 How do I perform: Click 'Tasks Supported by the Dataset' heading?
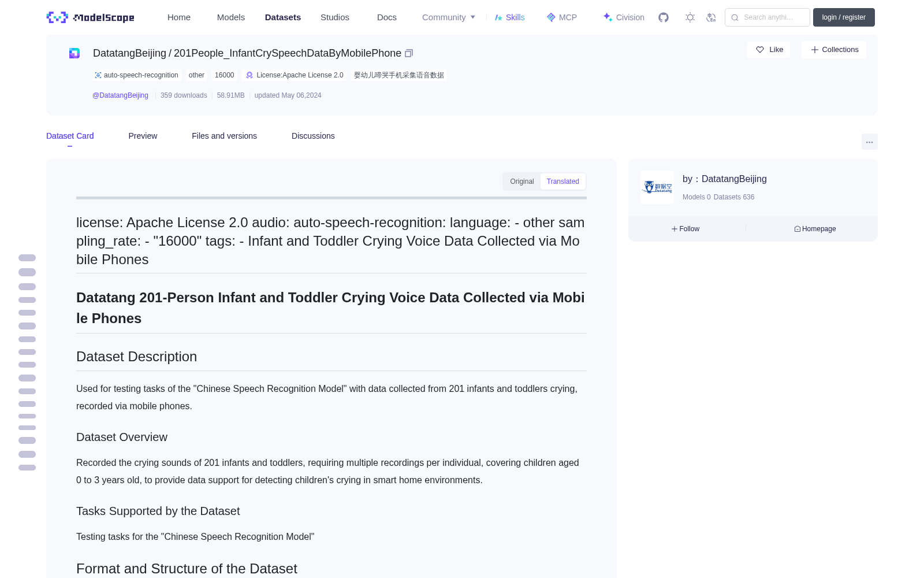[158, 512]
